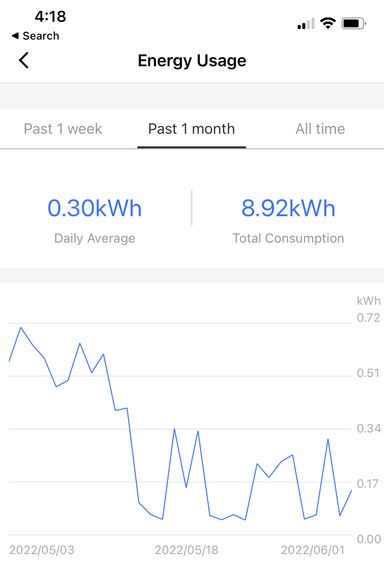
Task: Tap the 4:18 clock in status bar
Action: coord(50,16)
